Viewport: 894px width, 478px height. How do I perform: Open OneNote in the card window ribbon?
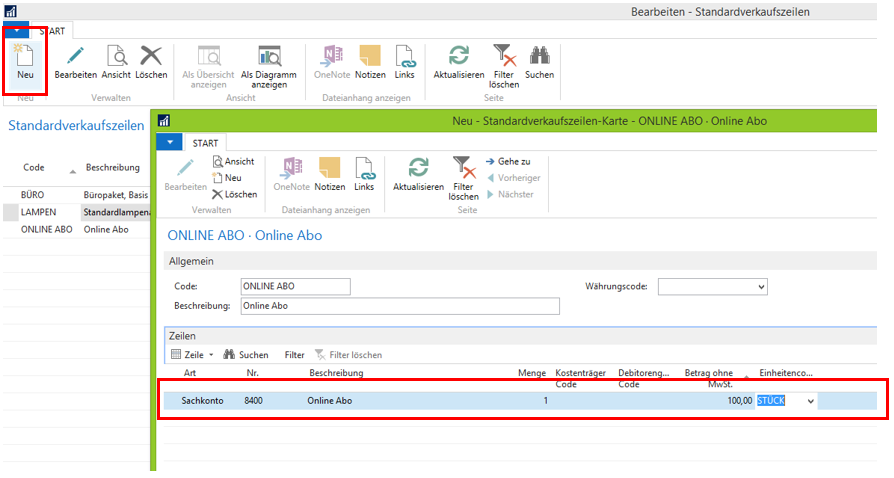point(291,175)
